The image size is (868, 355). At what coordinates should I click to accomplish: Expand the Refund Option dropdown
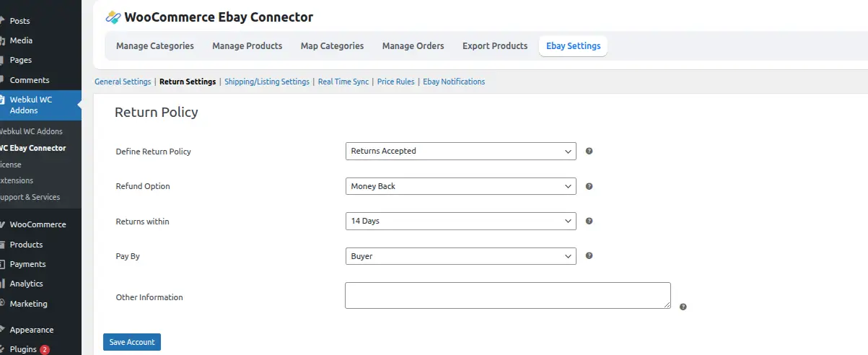coord(460,186)
